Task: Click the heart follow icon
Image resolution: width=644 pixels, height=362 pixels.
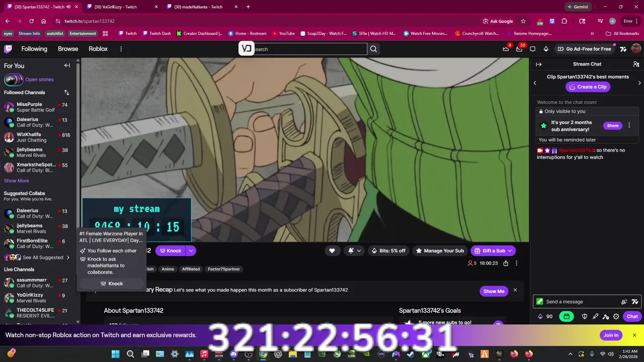Action: 332,250
